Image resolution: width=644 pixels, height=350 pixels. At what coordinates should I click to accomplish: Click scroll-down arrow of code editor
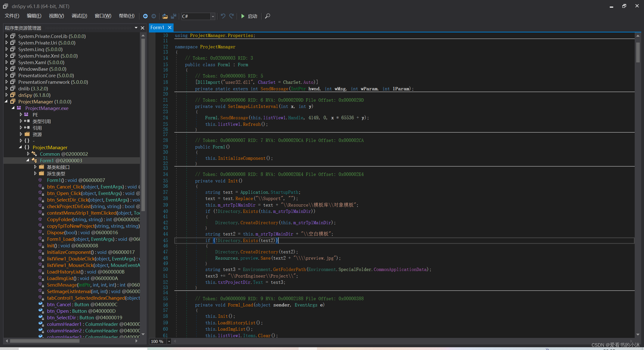[x=638, y=334]
